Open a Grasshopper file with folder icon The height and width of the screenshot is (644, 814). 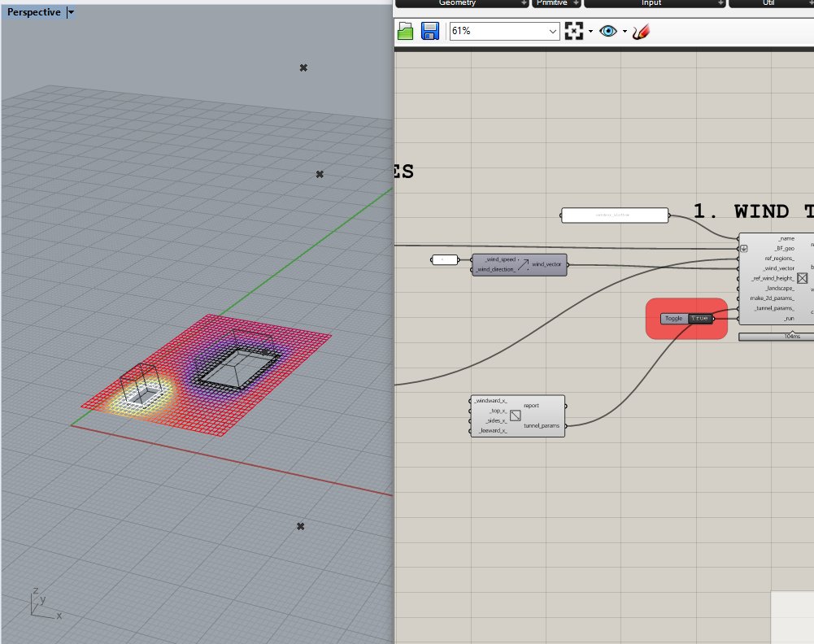406,31
